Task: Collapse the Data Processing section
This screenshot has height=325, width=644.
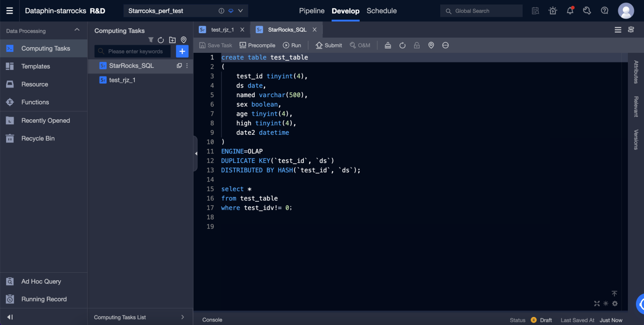Action: point(77,30)
